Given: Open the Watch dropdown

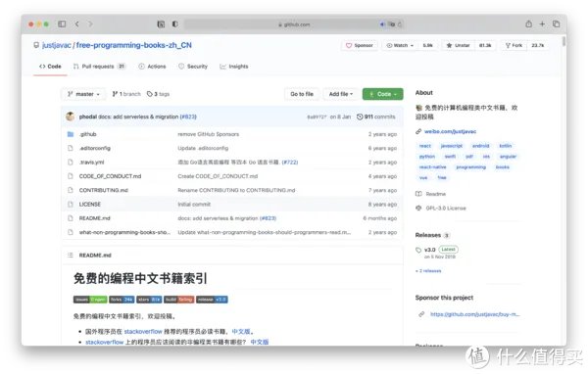Looking at the screenshot, I should point(400,45).
